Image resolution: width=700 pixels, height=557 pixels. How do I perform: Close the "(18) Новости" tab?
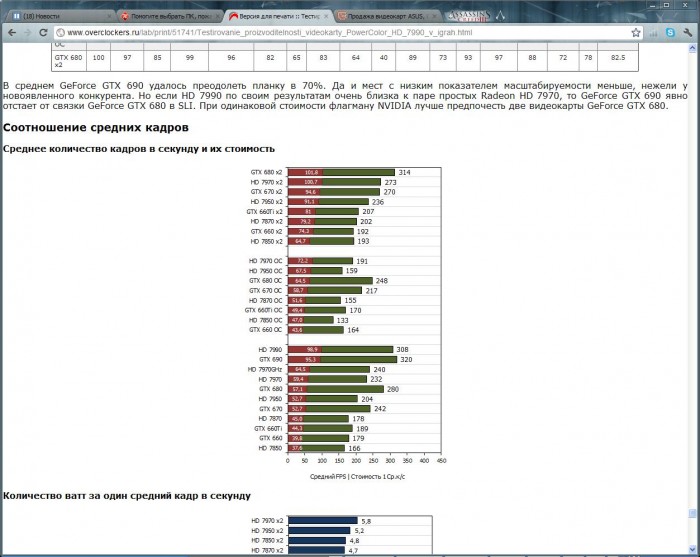pyautogui.click(x=109, y=16)
